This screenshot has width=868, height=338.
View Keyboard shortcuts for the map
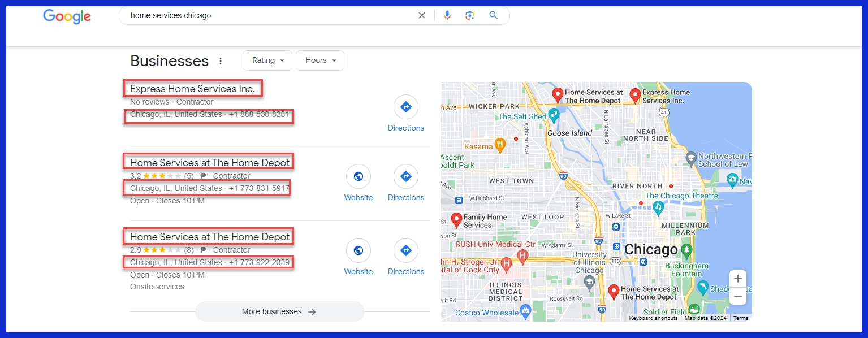654,318
